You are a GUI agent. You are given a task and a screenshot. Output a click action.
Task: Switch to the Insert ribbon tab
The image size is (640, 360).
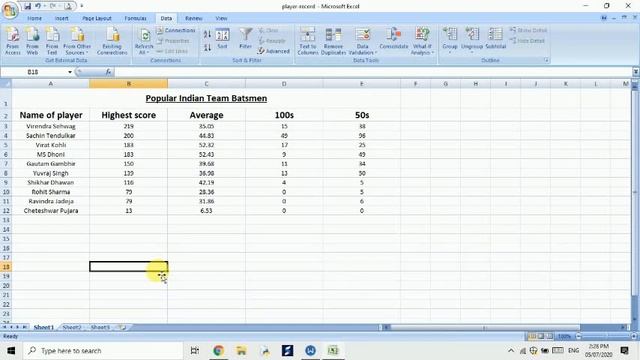62,18
